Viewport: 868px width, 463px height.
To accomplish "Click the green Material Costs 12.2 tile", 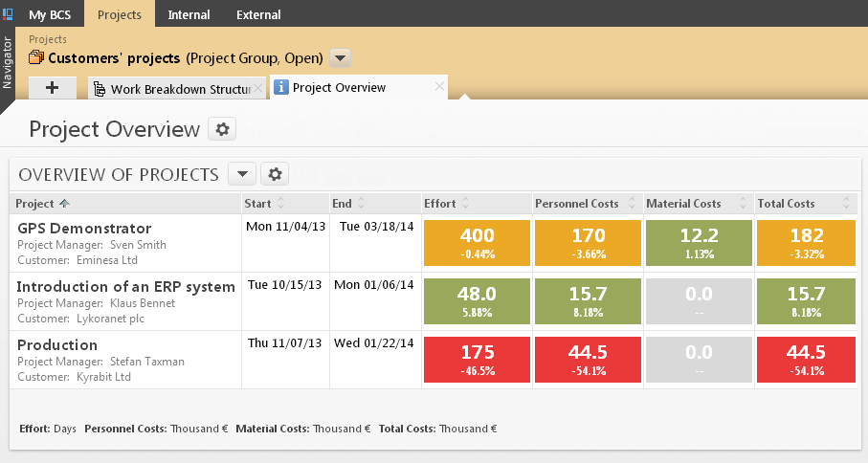I will point(700,243).
